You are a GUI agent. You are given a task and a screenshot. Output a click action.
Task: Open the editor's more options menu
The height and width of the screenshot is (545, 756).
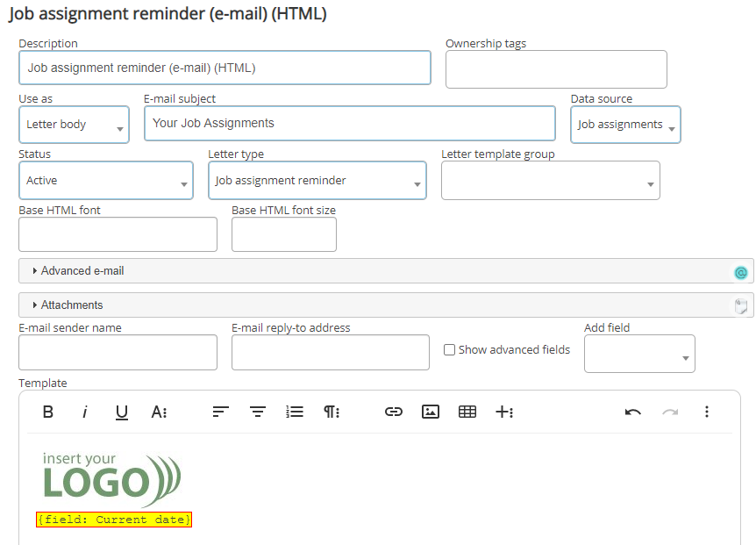click(x=707, y=412)
